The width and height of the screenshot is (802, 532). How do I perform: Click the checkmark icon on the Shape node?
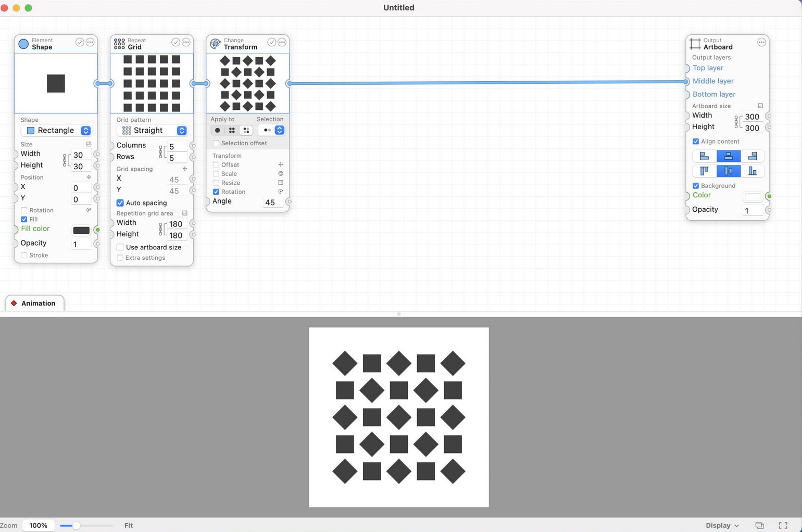pos(80,42)
